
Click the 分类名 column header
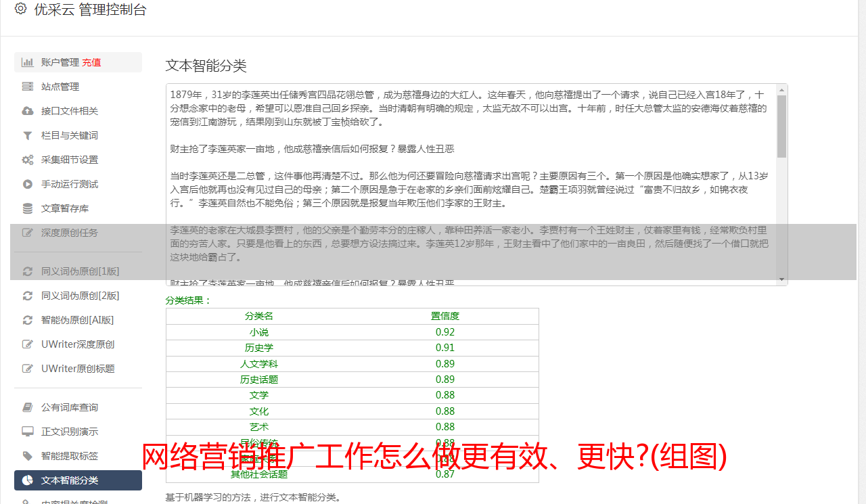coord(259,316)
